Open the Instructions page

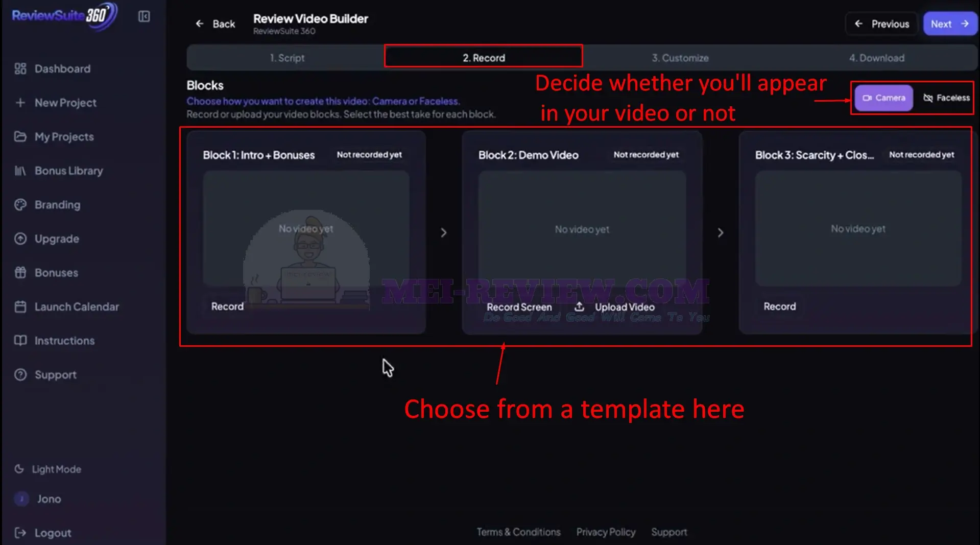[55, 341]
